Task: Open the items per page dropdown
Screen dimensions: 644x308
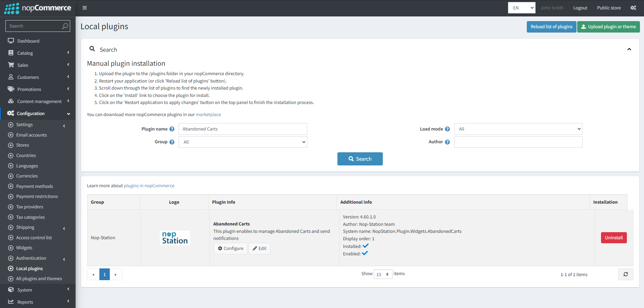Action: coord(383,274)
